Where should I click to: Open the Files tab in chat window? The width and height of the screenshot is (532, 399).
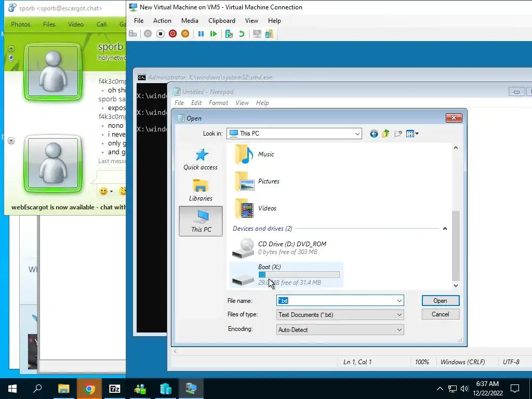tap(49, 24)
